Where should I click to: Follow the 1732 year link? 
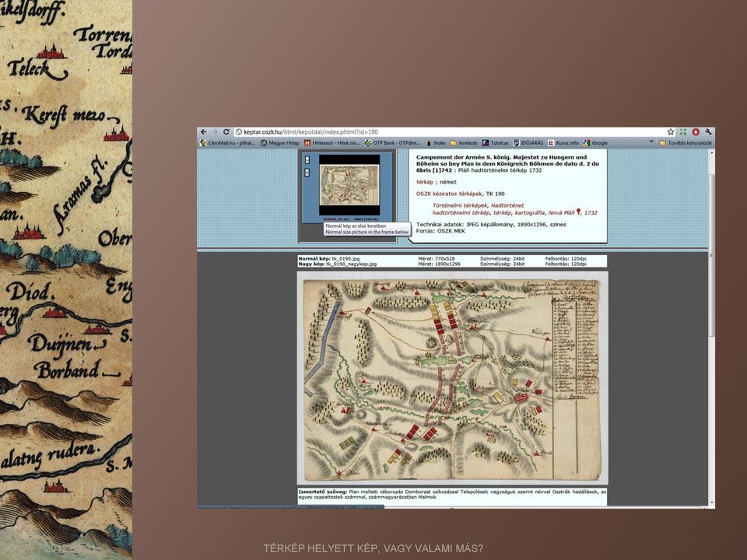tap(591, 213)
